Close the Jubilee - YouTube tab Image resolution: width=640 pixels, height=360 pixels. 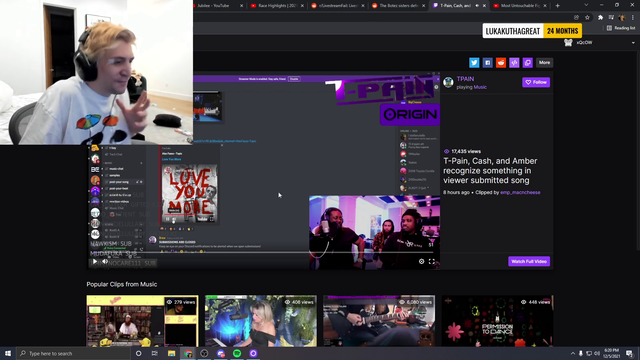coord(241,6)
